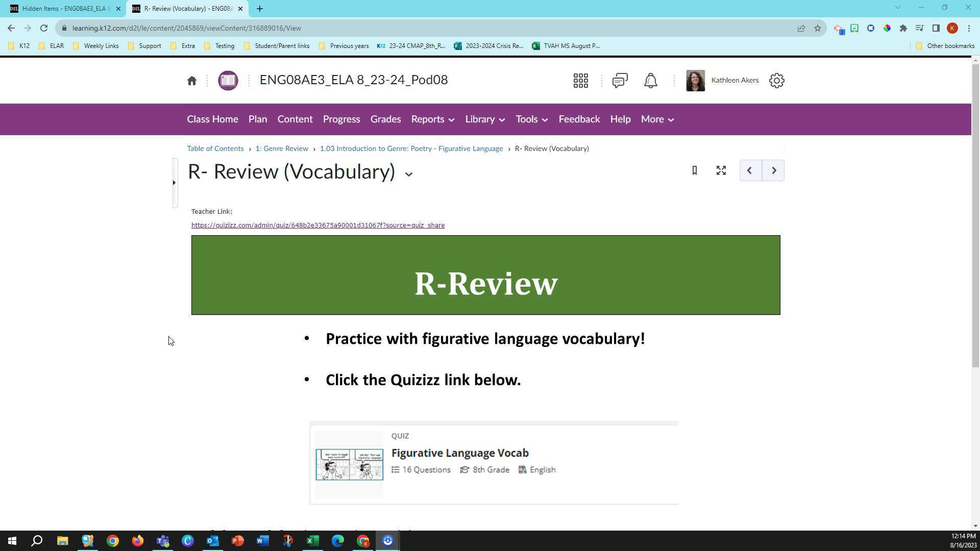The width and height of the screenshot is (980, 551).
Task: Expand the Reports menu
Action: [432, 119]
